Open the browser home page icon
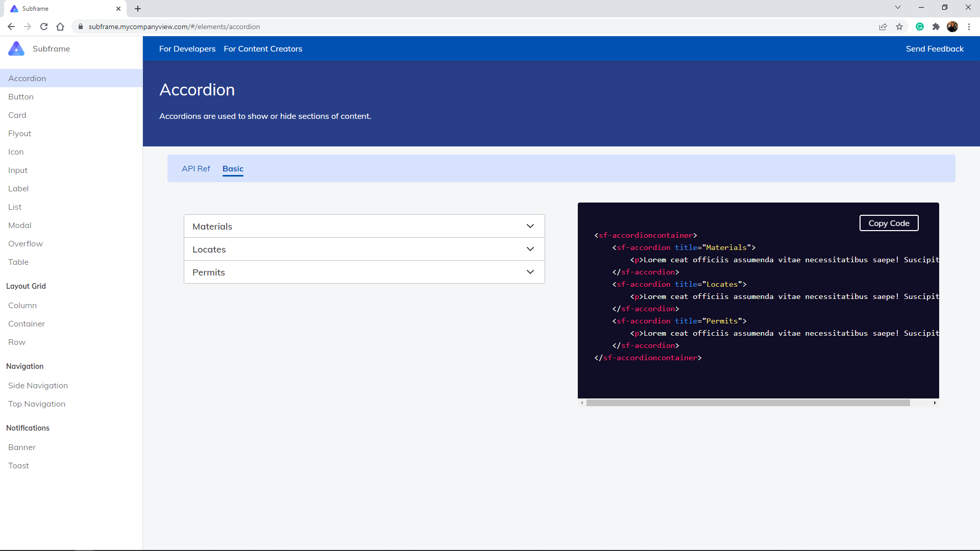 [60, 27]
